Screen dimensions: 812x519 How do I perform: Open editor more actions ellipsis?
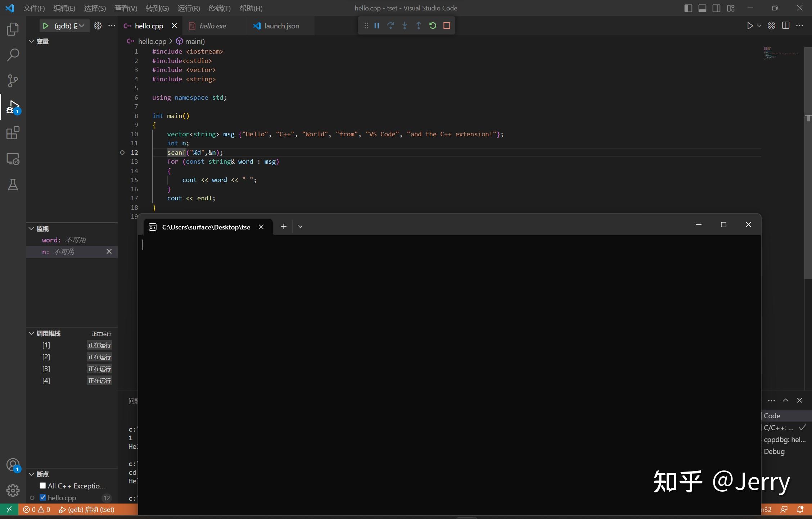[x=799, y=26]
